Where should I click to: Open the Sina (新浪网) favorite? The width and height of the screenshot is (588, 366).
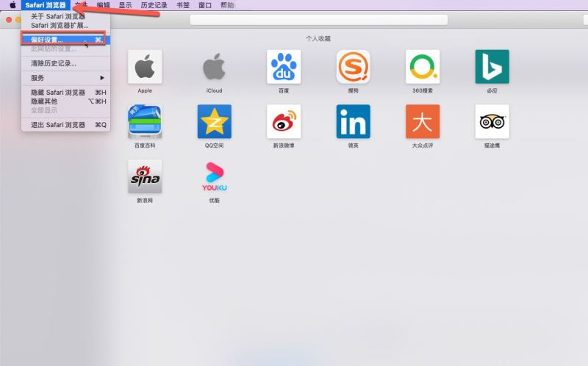pos(145,176)
